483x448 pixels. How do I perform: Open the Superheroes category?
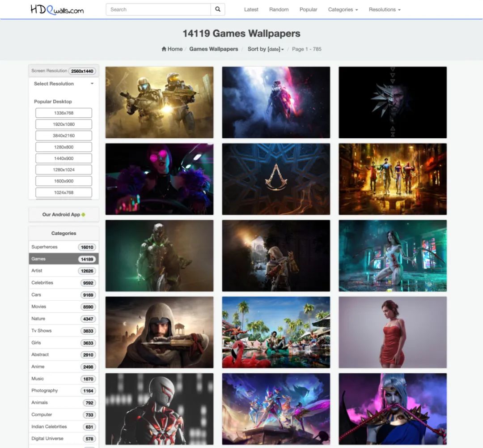click(64, 247)
